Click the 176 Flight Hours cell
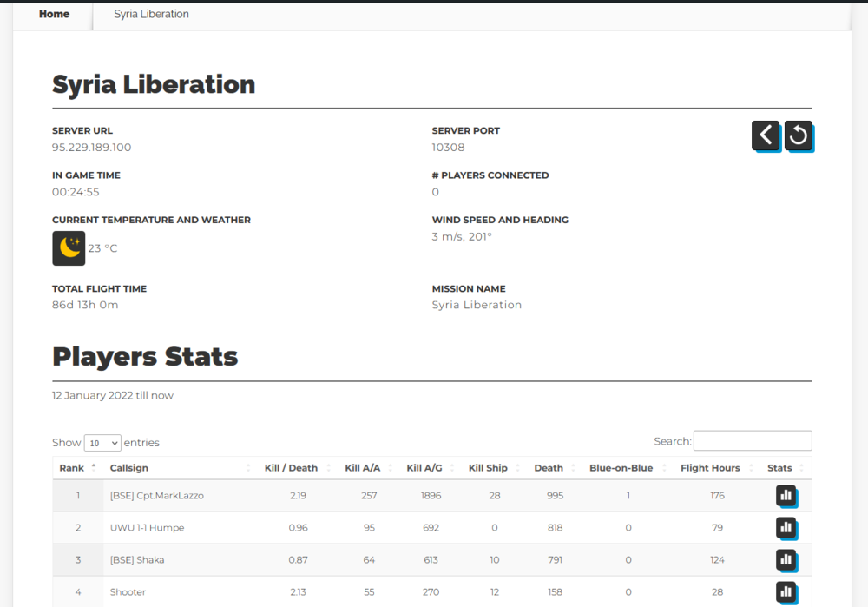This screenshot has width=868, height=607. pyautogui.click(x=717, y=496)
